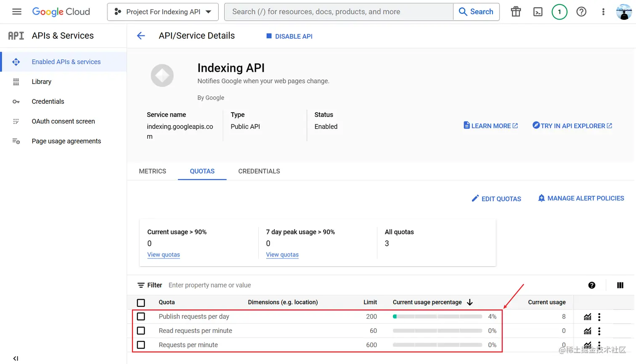The image size is (636, 364).
Task: Check the Publish requests per day checkbox
Action: click(141, 317)
